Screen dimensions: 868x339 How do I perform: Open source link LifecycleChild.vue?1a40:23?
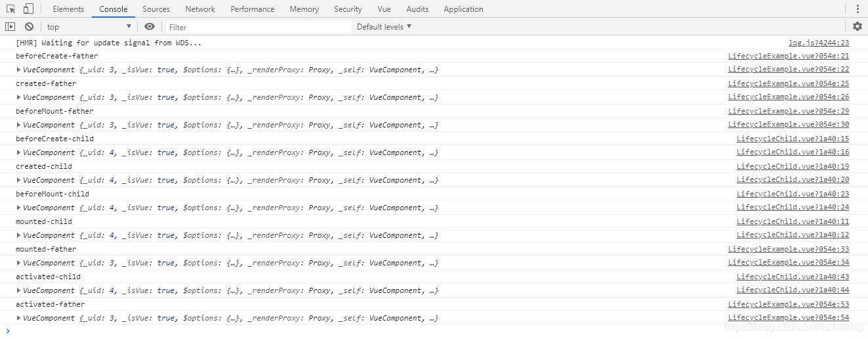point(793,194)
